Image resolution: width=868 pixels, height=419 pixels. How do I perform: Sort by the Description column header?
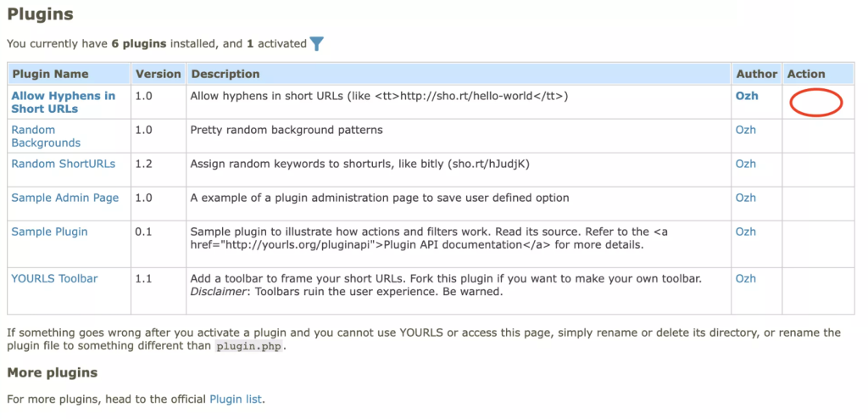225,74
